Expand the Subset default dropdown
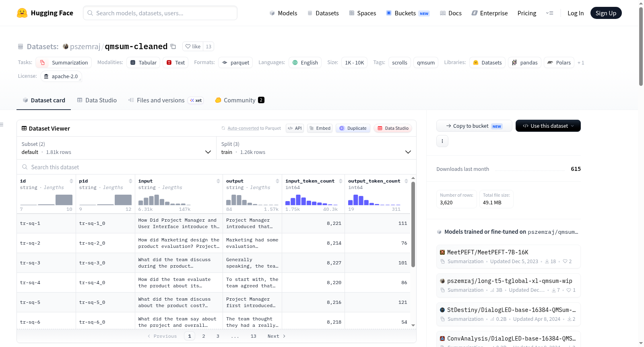 click(x=116, y=148)
